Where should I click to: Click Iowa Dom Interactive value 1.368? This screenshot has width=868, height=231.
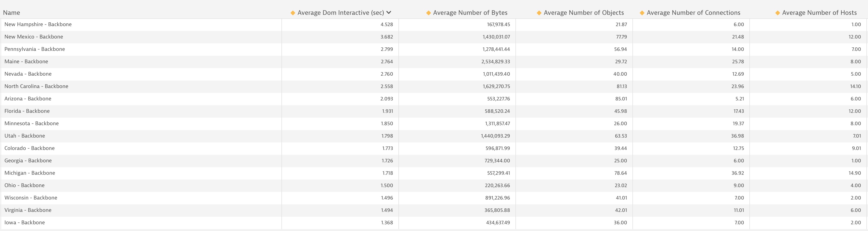click(x=387, y=223)
